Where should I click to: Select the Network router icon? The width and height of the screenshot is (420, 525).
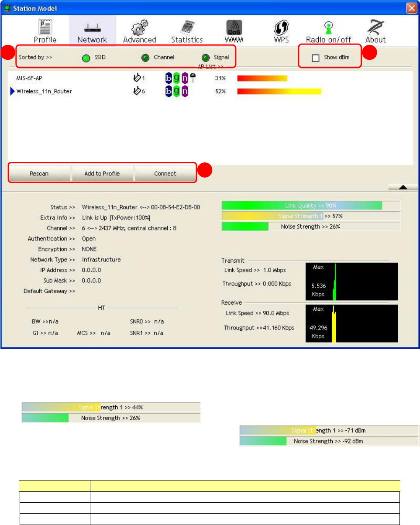click(92, 27)
